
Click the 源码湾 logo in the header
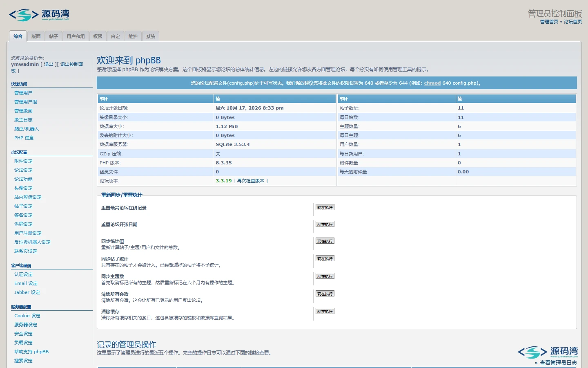point(39,15)
